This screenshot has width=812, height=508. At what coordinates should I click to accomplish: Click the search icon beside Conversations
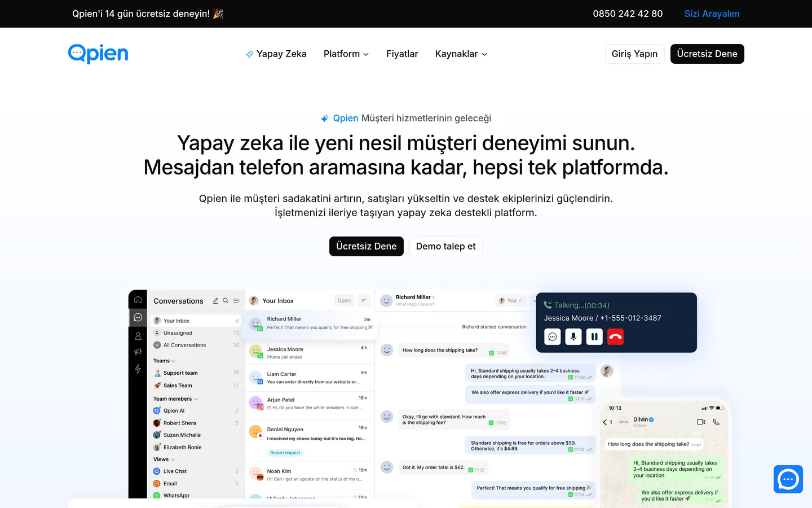[226, 301]
